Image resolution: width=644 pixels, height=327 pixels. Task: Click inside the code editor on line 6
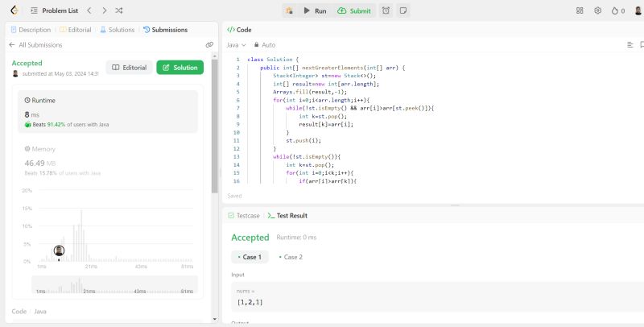coord(321,100)
